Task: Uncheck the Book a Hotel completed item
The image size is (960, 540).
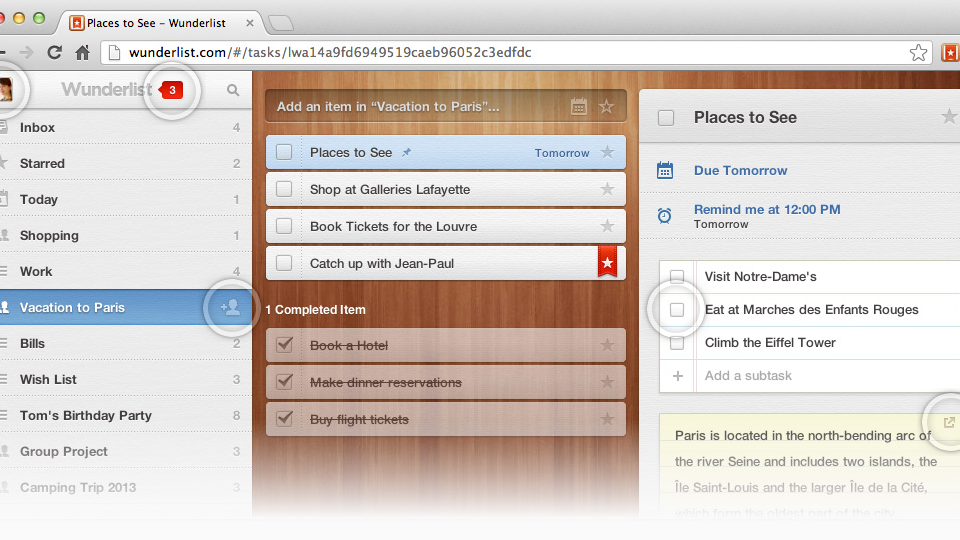Action: (x=284, y=345)
